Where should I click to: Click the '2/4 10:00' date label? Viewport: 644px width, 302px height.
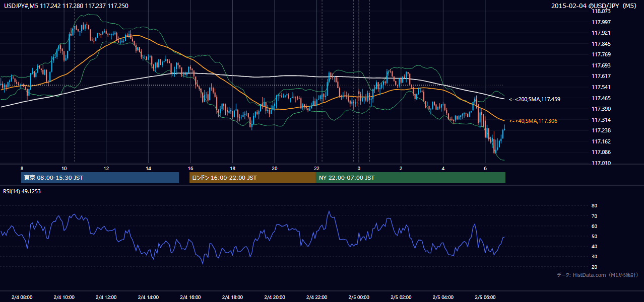pyautogui.click(x=64, y=297)
